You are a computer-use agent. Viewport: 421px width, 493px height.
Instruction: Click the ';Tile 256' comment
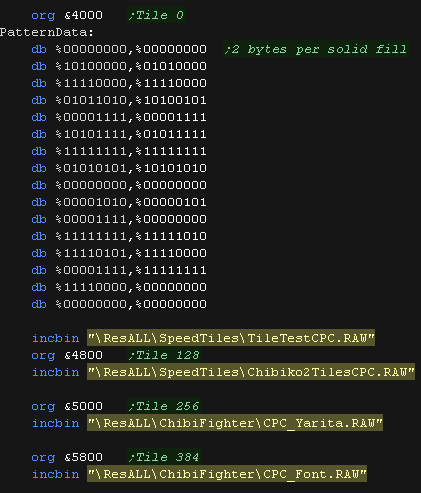coord(164,406)
